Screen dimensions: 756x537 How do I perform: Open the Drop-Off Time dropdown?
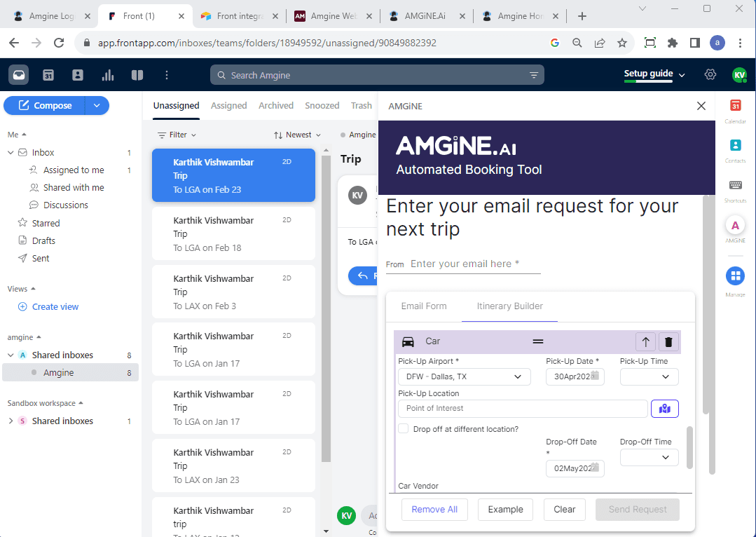(x=649, y=457)
